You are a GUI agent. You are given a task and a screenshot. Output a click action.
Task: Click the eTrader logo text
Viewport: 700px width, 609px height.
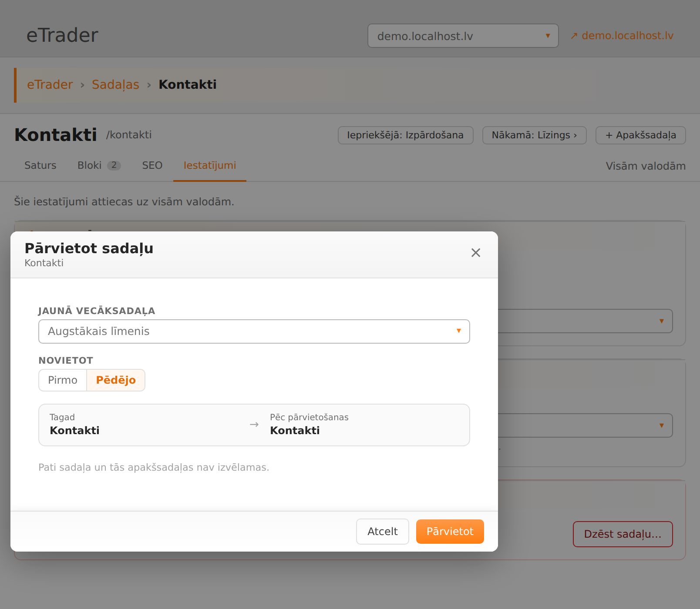click(x=63, y=35)
